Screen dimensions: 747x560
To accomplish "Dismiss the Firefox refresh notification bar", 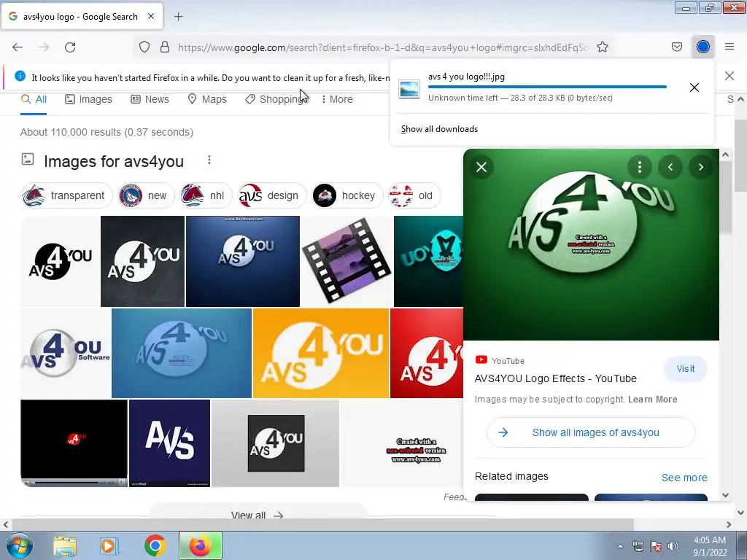I will pyautogui.click(x=729, y=76).
